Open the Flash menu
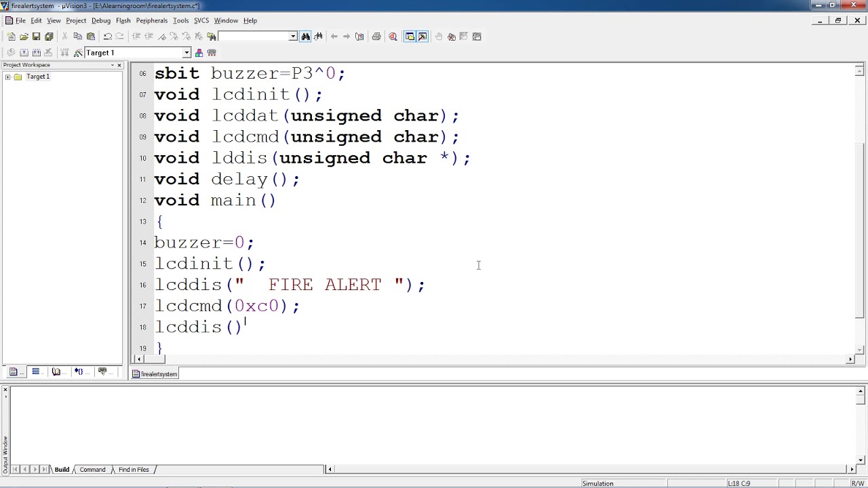 pos(123,20)
